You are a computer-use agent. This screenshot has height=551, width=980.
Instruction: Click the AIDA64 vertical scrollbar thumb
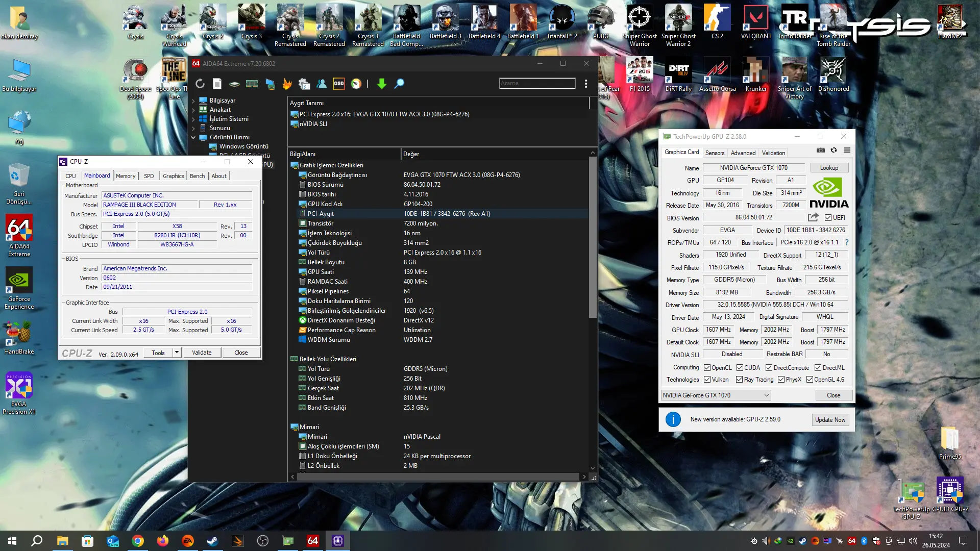pos(593,237)
